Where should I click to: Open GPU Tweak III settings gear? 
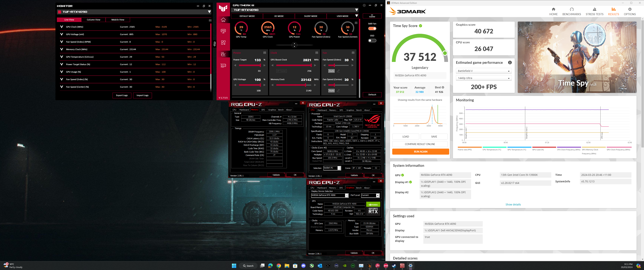point(364,5)
